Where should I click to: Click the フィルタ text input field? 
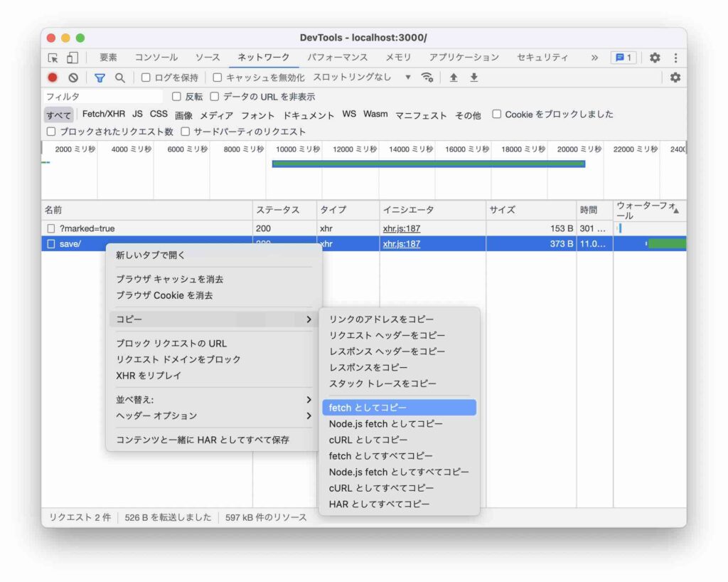pyautogui.click(x=103, y=97)
